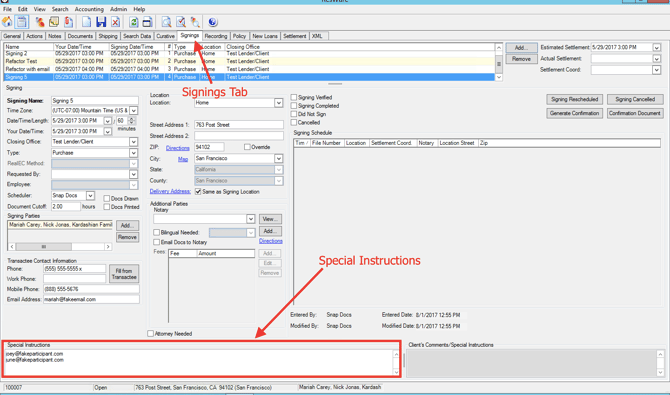Click the delete page icon with red X
670x395 pixels.
(115, 22)
